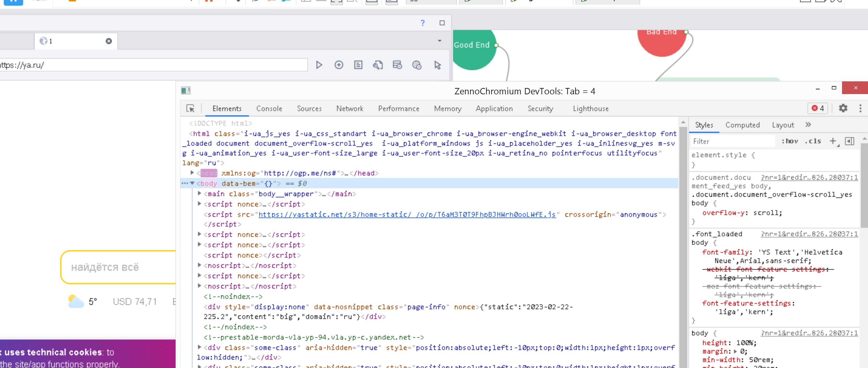Image resolution: width=868 pixels, height=368 pixels.
Task: Open the Application tab
Action: [494, 109]
